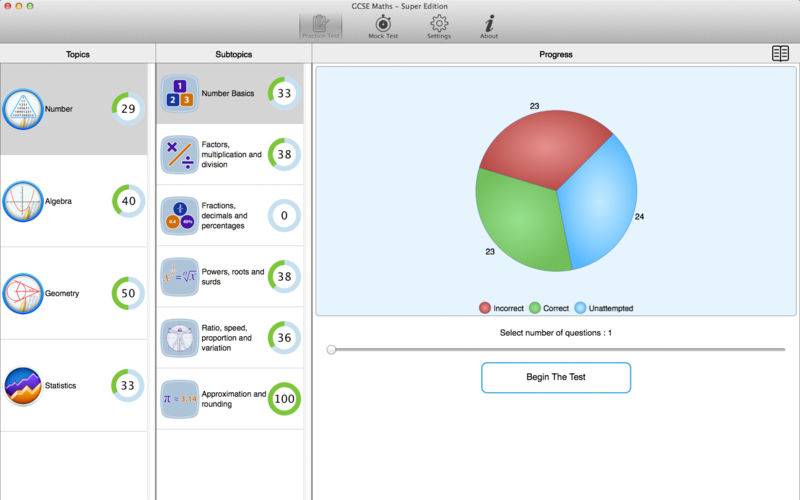Open the About info icon

489,27
